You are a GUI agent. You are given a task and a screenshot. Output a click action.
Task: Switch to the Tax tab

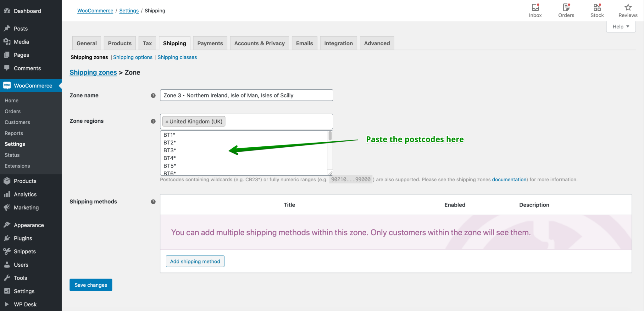147,43
